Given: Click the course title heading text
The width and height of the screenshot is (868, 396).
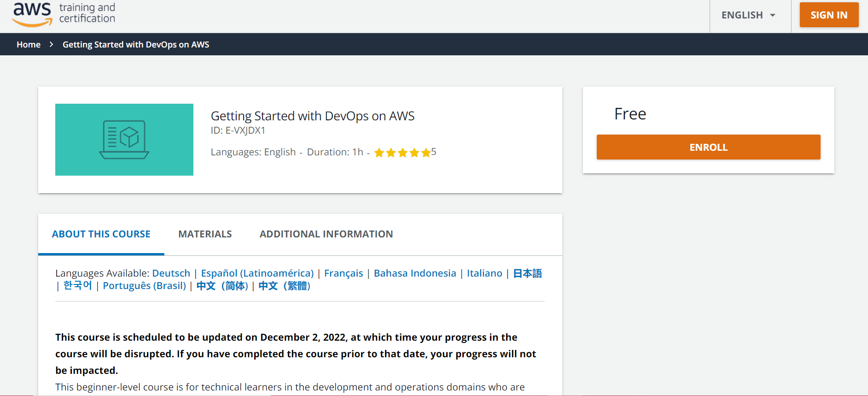Looking at the screenshot, I should tap(313, 116).
